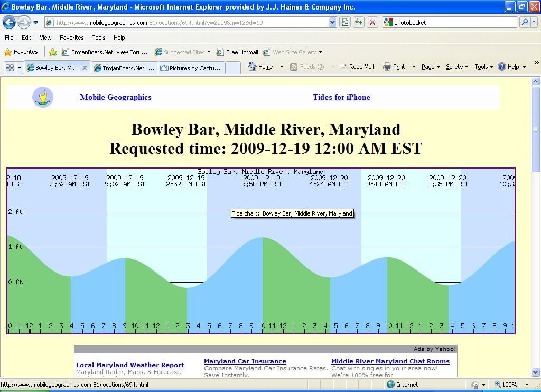
Task: Click the address bar URL field
Action: point(186,23)
